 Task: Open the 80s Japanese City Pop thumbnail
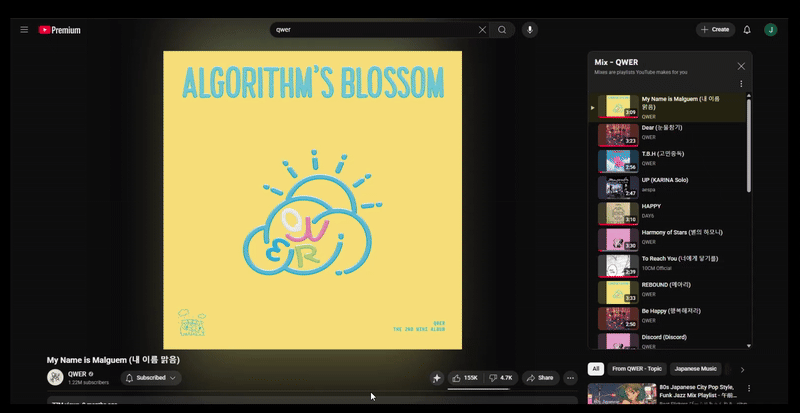(622, 394)
